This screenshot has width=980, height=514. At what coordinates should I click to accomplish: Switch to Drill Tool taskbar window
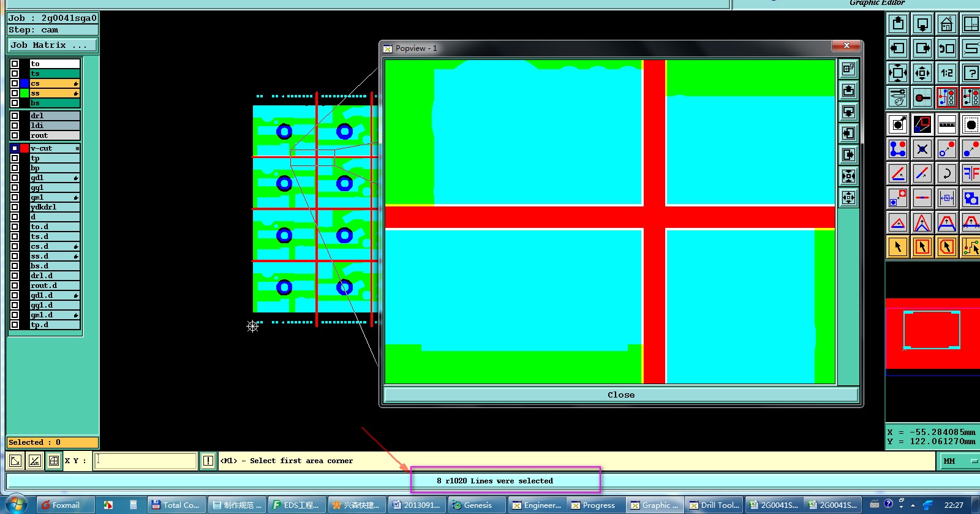coord(714,505)
